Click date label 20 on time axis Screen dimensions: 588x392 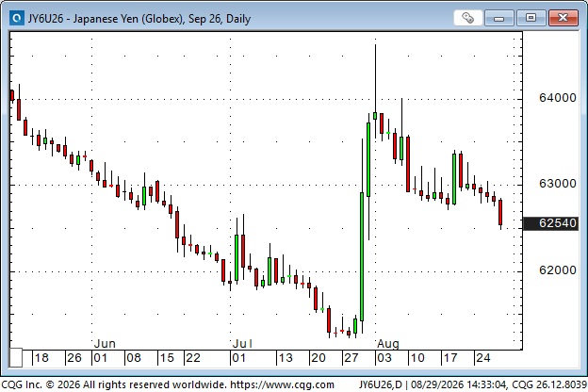point(318,358)
